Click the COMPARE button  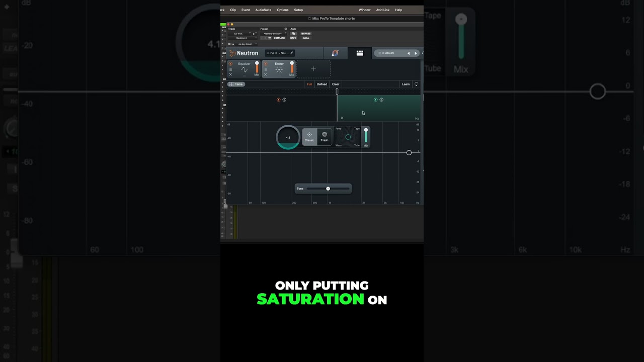coord(279,38)
